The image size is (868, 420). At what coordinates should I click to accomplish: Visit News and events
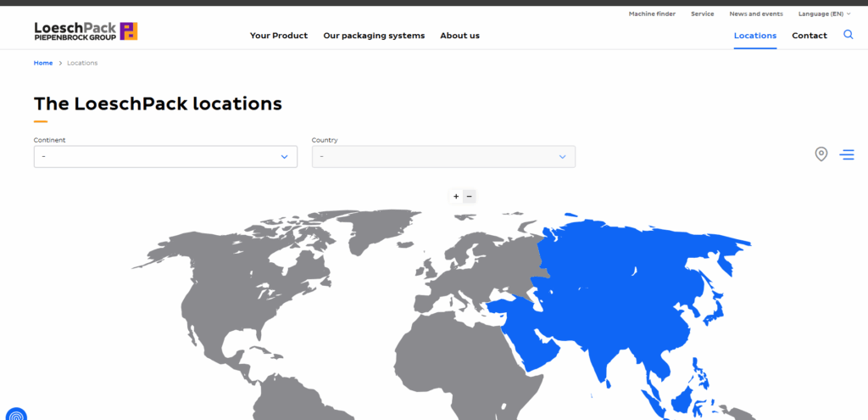click(x=756, y=14)
